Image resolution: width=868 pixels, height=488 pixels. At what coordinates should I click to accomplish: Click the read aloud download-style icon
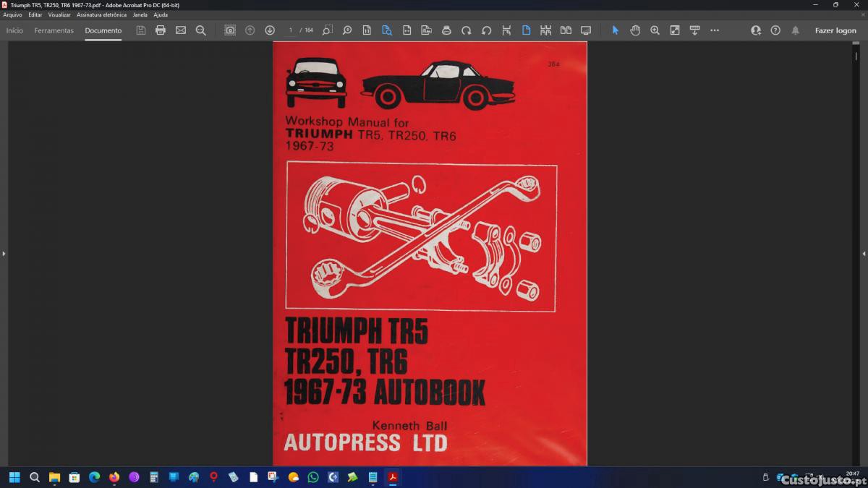[x=694, y=30]
